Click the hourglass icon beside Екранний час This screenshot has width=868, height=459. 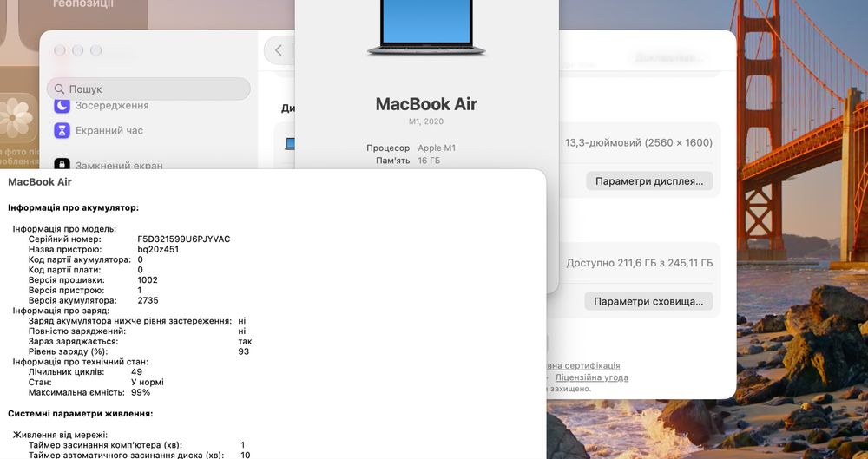point(62,131)
